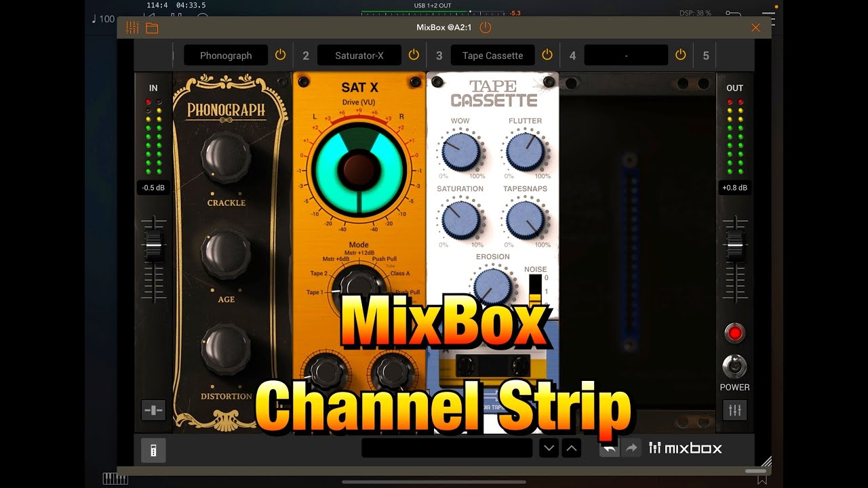Open the preset folder icon
This screenshot has width=868, height=488.
[152, 28]
